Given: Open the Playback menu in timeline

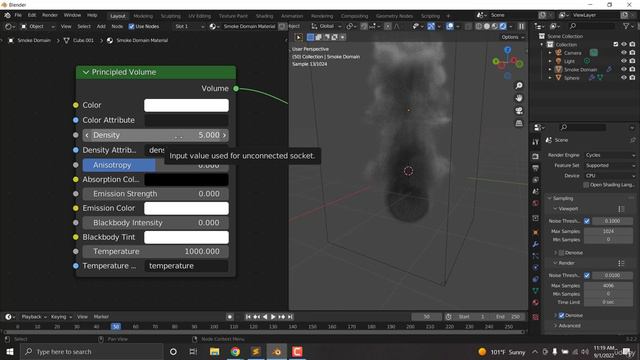Looking at the screenshot, I should click(33, 317).
